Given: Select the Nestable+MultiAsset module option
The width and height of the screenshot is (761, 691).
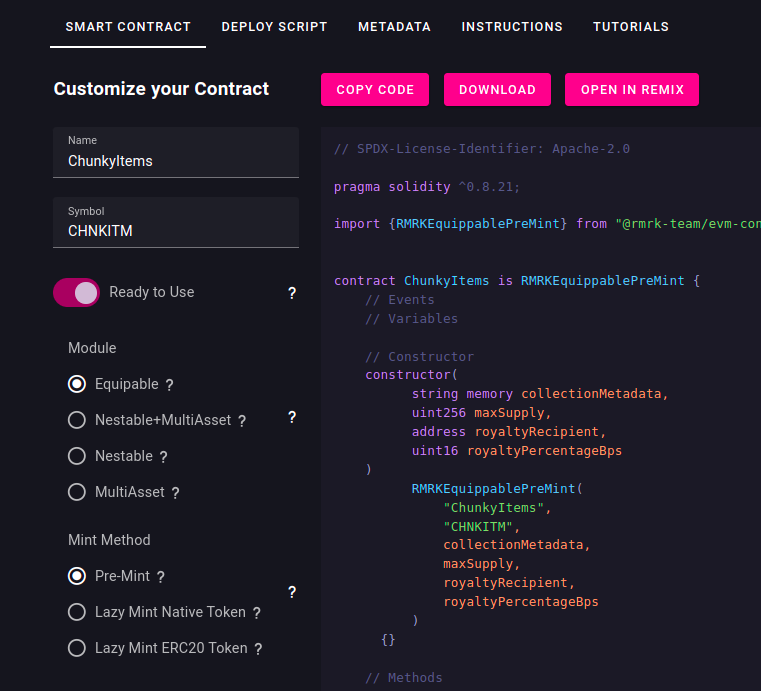Looking at the screenshot, I should [x=77, y=420].
